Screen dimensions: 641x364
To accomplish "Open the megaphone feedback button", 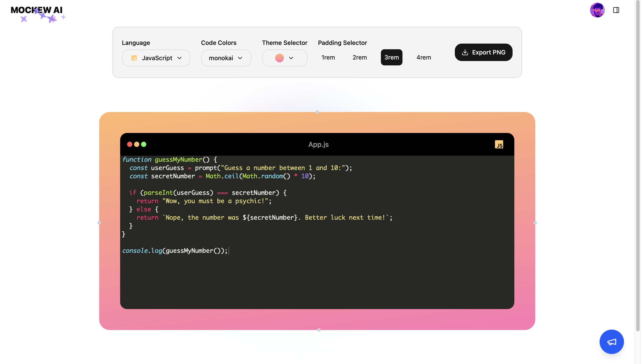I will [612, 342].
